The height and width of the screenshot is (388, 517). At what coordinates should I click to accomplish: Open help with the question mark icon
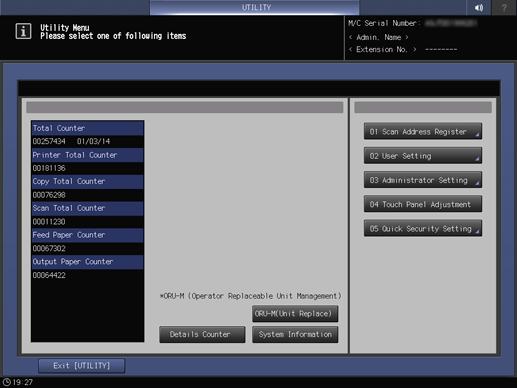pos(504,7)
